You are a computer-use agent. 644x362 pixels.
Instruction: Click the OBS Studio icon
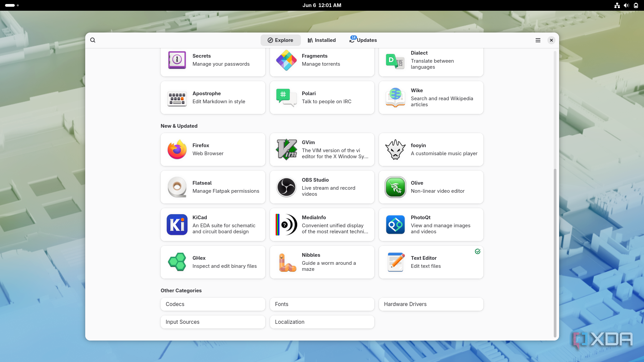[286, 187]
